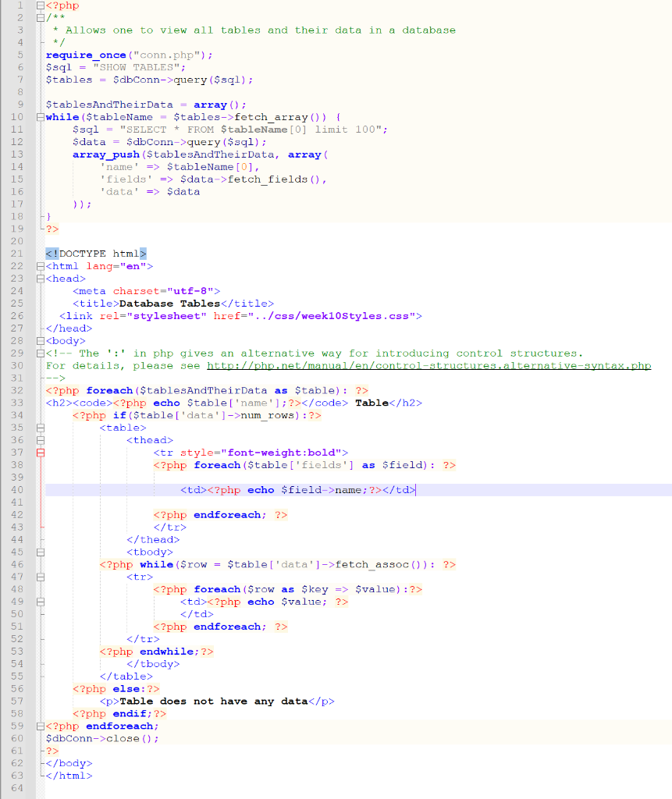Collapse the html element fold
This screenshot has width=672, height=799.
[41, 265]
